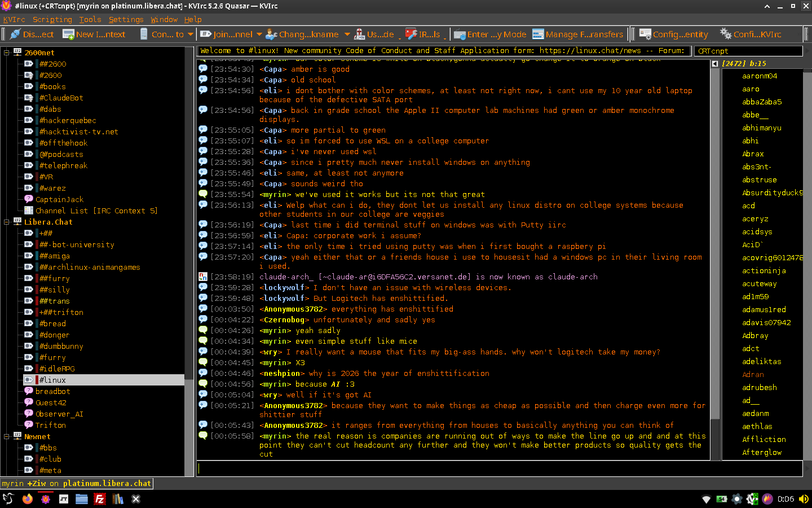
Task: Click the volume icon in system tray
Action: tap(804, 499)
